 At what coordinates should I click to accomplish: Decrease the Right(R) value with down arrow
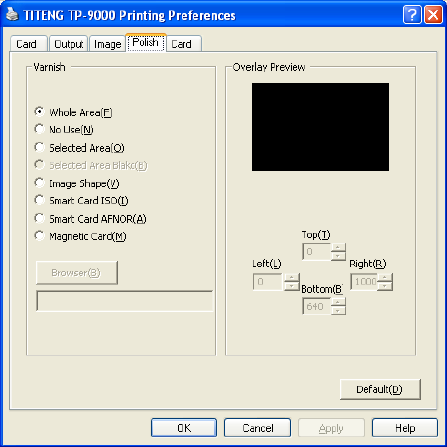pos(385,286)
